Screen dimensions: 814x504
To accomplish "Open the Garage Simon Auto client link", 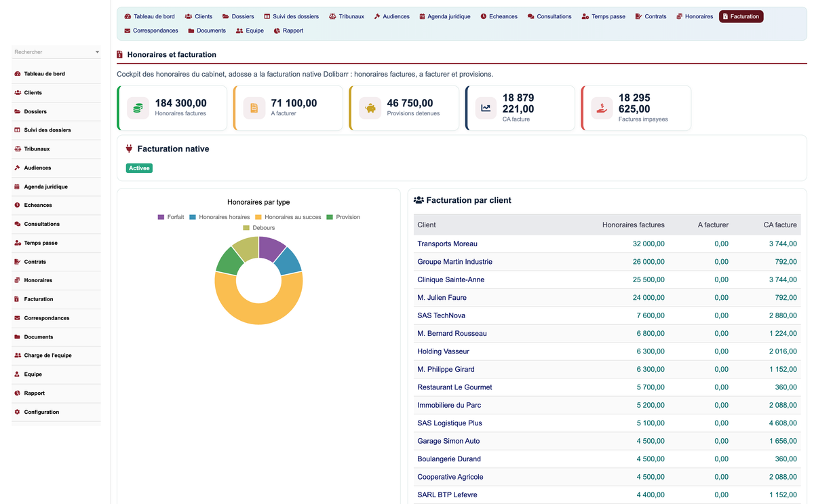I will (448, 441).
